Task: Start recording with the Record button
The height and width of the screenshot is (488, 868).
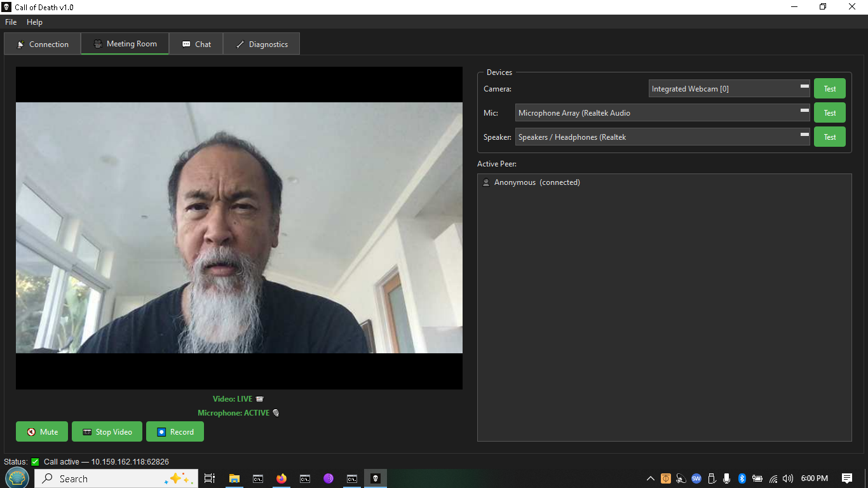Action: pos(175,431)
